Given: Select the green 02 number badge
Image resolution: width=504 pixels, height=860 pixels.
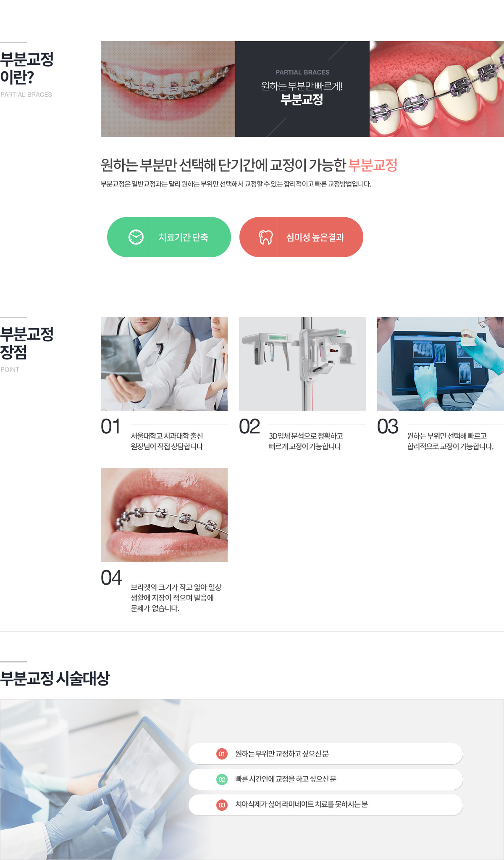Looking at the screenshot, I should point(222,779).
